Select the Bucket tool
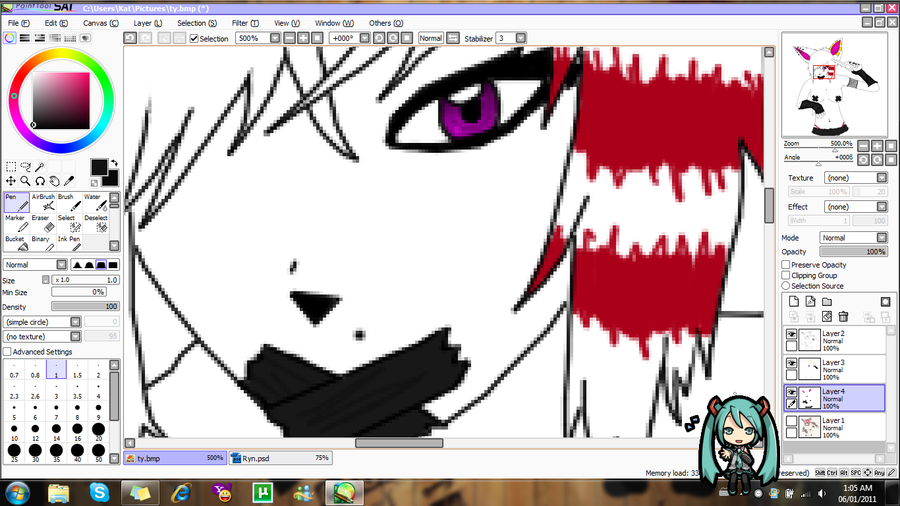 click(17, 244)
